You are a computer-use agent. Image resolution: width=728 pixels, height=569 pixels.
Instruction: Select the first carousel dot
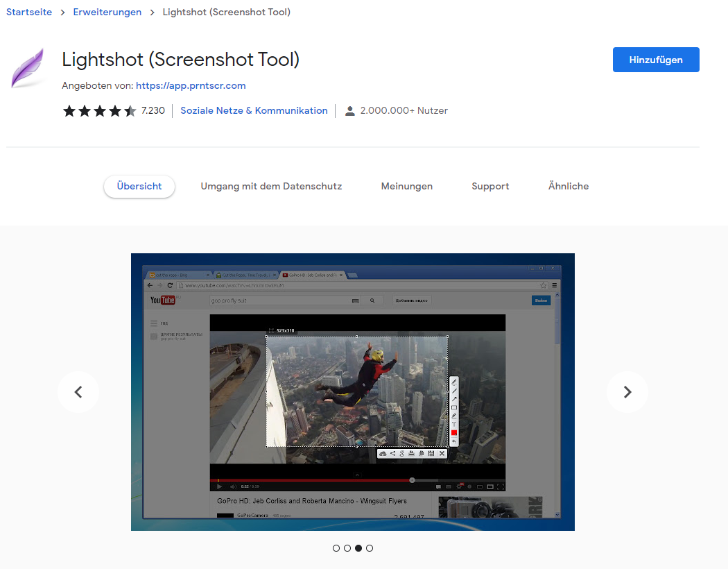[x=336, y=548]
